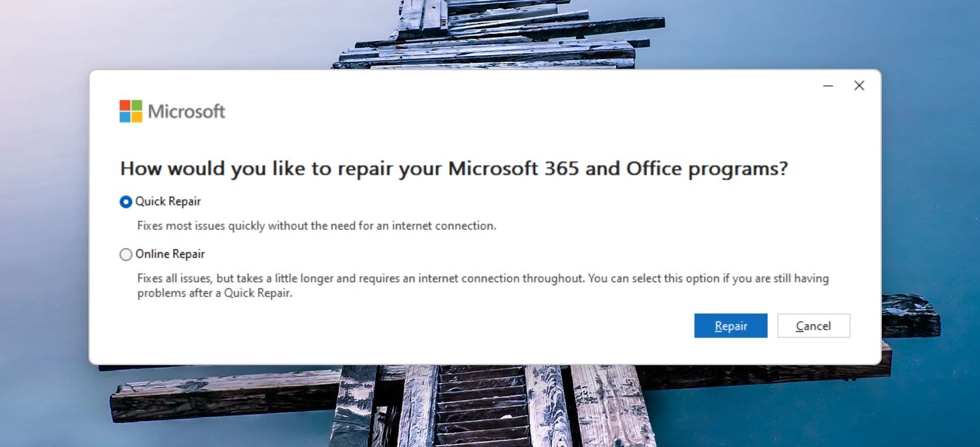The height and width of the screenshot is (447, 980).
Task: Click the Online Repair label
Action: 170,254
